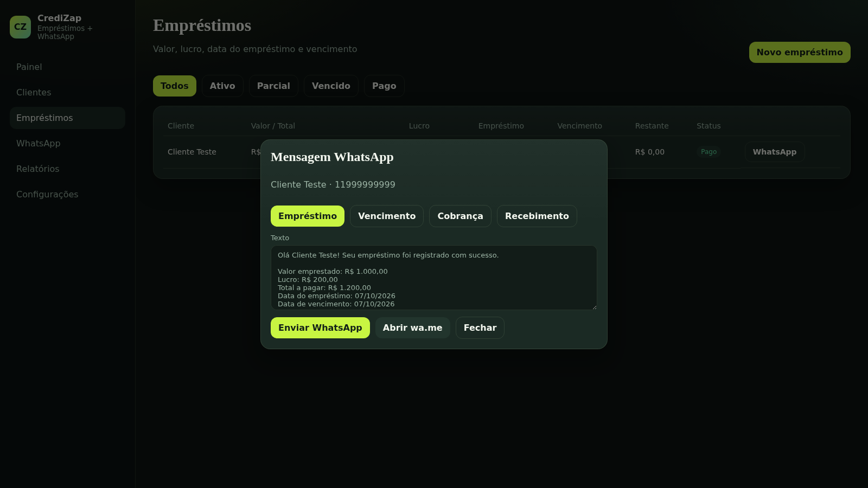Open WhatsApp sidebar section
This screenshot has height=488, width=868.
pyautogui.click(x=67, y=143)
